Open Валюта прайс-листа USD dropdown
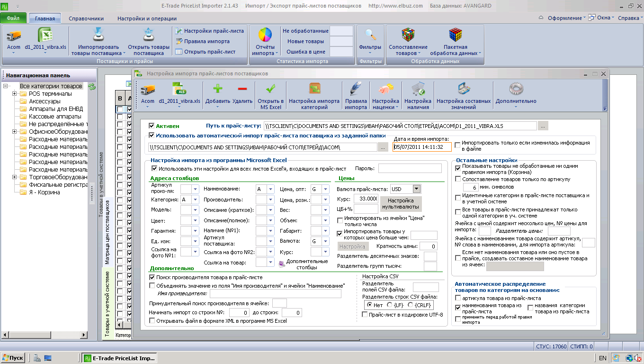644x364 pixels. click(417, 189)
